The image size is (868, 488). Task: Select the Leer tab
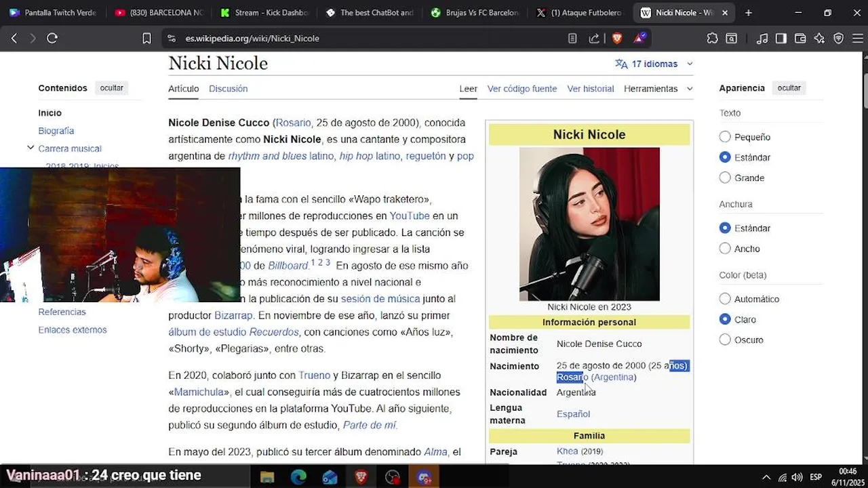pos(468,89)
